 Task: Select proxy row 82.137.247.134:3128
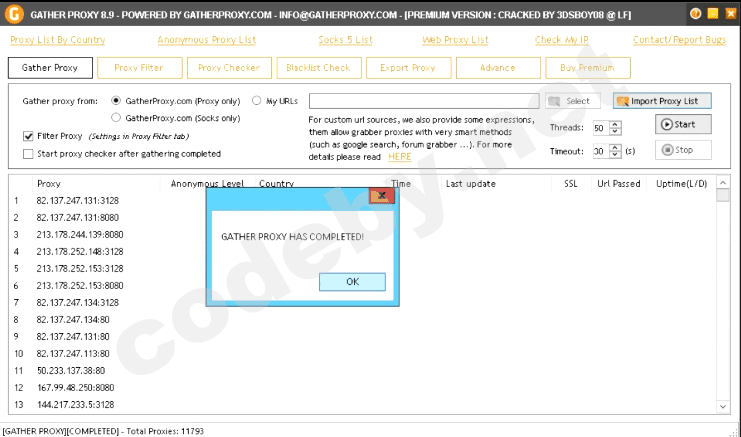click(x=78, y=303)
